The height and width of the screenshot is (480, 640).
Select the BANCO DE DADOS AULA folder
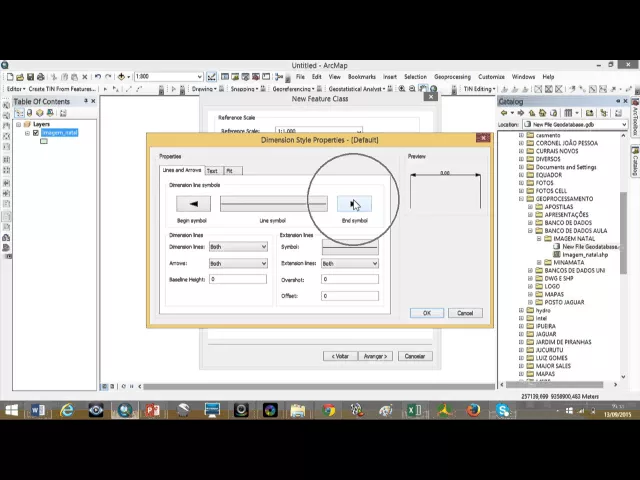click(576, 231)
